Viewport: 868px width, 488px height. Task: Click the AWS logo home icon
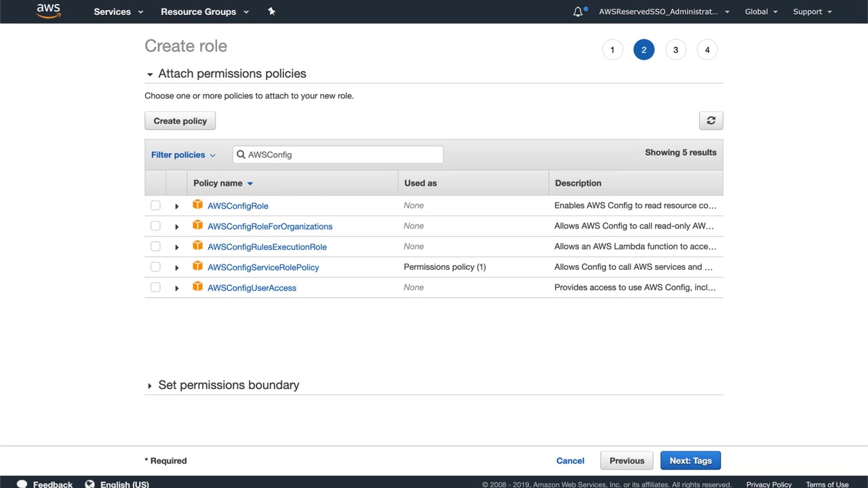pos(48,11)
